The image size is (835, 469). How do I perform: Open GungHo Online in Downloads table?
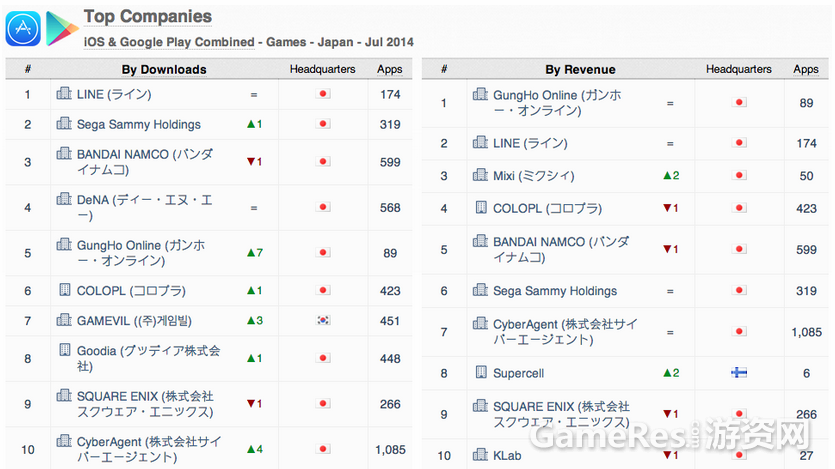tap(141, 253)
